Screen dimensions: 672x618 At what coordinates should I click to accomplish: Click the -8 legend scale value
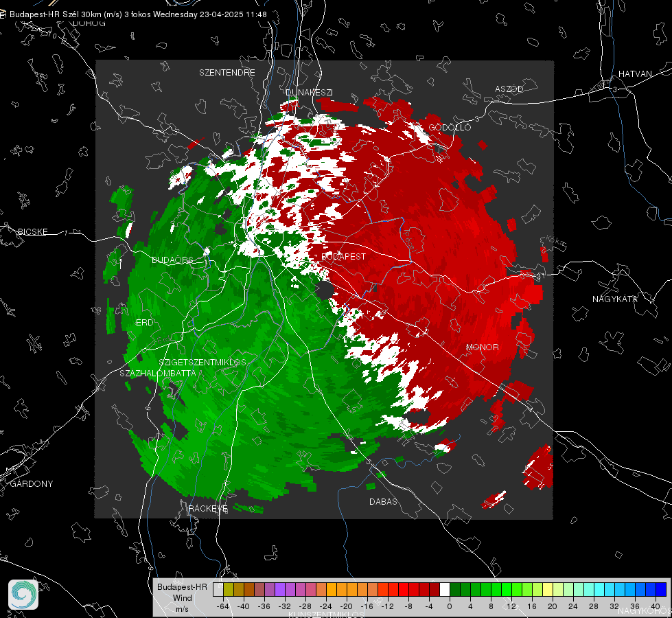[x=408, y=606]
